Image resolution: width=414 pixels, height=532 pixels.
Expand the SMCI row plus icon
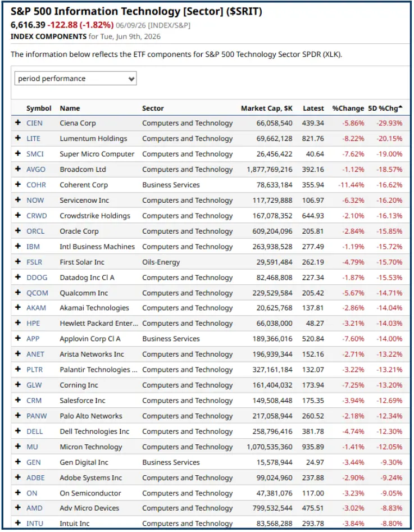[x=18, y=153]
